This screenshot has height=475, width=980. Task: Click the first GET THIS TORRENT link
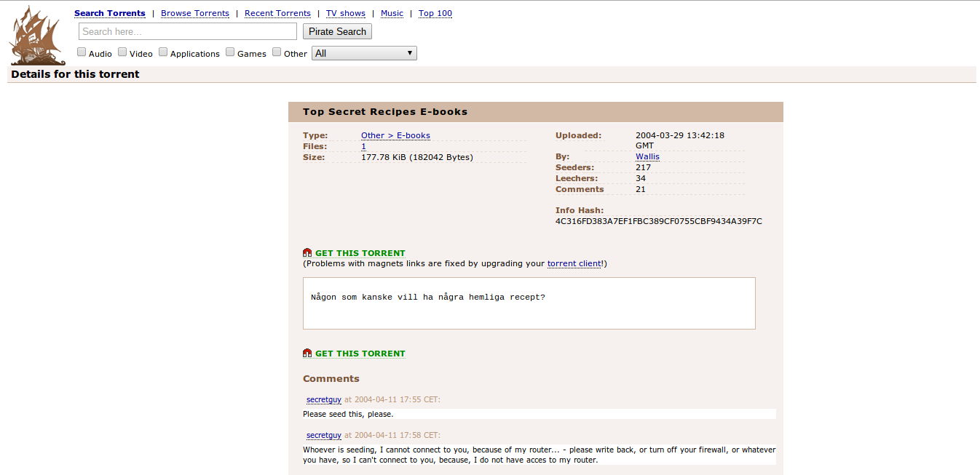(x=360, y=253)
